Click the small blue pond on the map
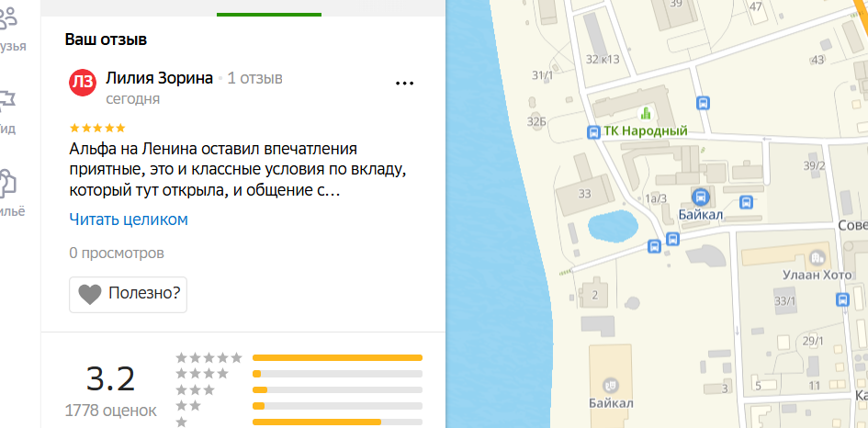This screenshot has height=428, width=868. tap(613, 225)
